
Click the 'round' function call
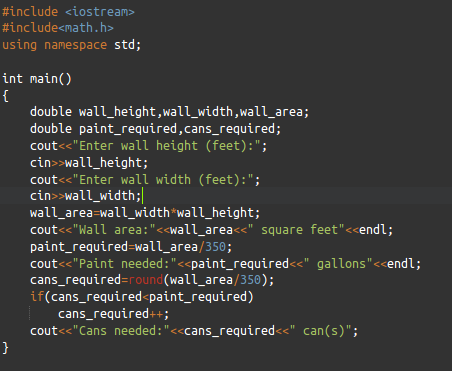pyautogui.click(x=146, y=280)
